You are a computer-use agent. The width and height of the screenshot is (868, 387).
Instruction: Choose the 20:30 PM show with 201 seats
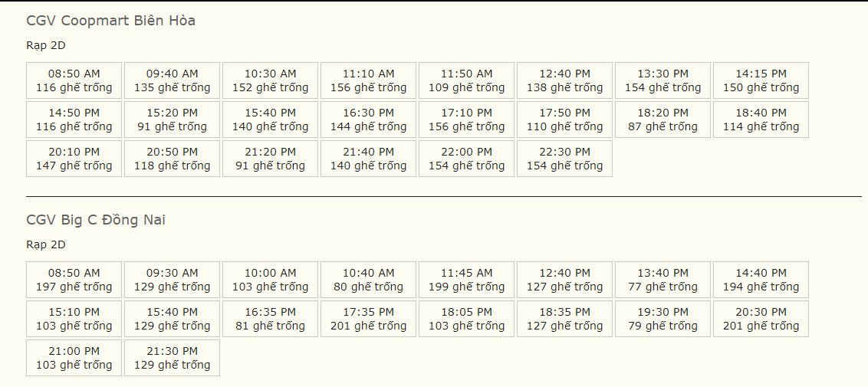(761, 319)
